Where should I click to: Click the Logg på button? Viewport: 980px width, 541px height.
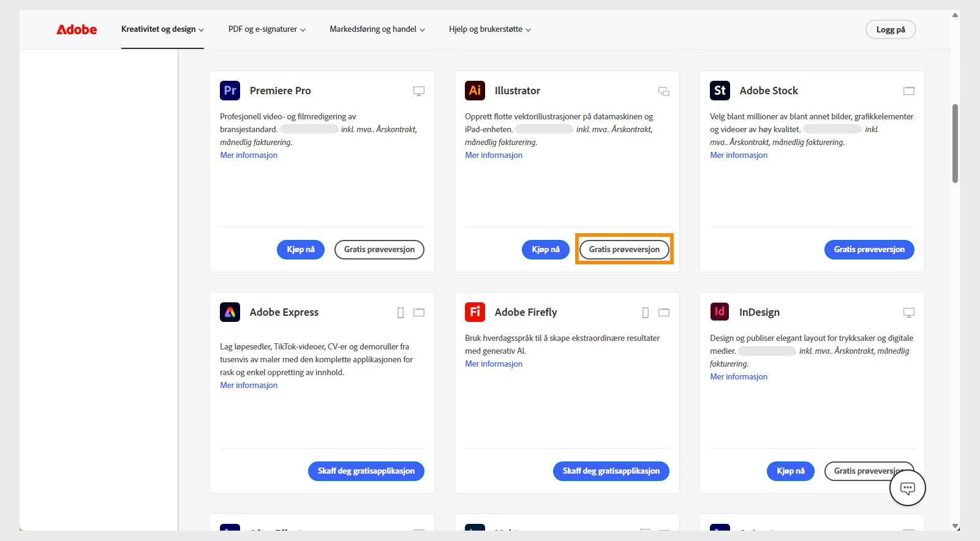(x=891, y=29)
